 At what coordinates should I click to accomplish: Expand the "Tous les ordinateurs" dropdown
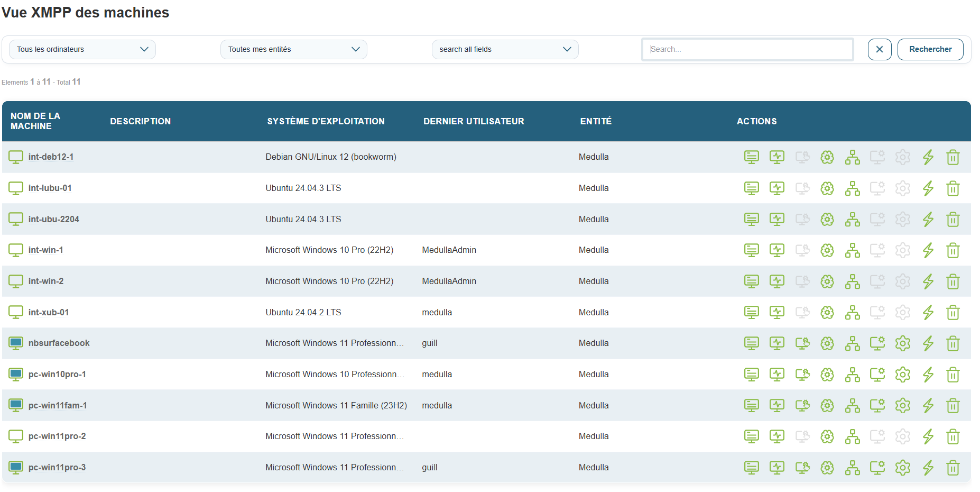point(82,49)
